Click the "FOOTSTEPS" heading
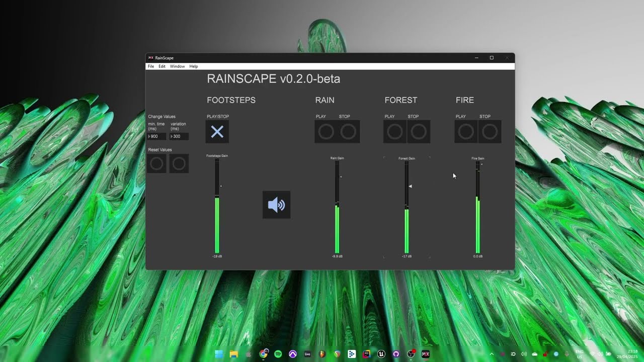Screen dimensions: 644x362 pyautogui.click(x=231, y=100)
